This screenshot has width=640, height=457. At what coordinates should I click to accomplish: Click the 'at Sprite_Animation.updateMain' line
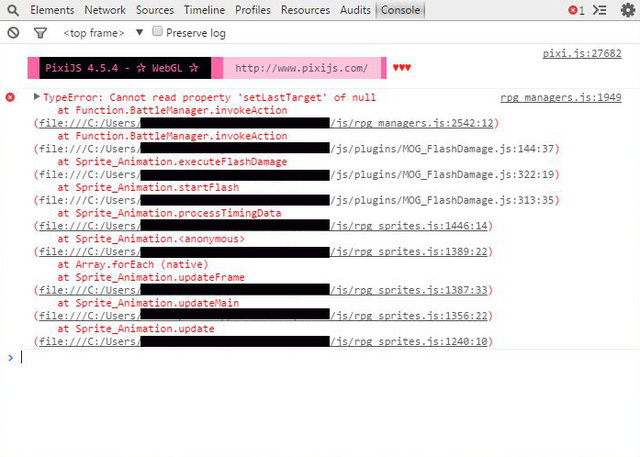(x=148, y=303)
